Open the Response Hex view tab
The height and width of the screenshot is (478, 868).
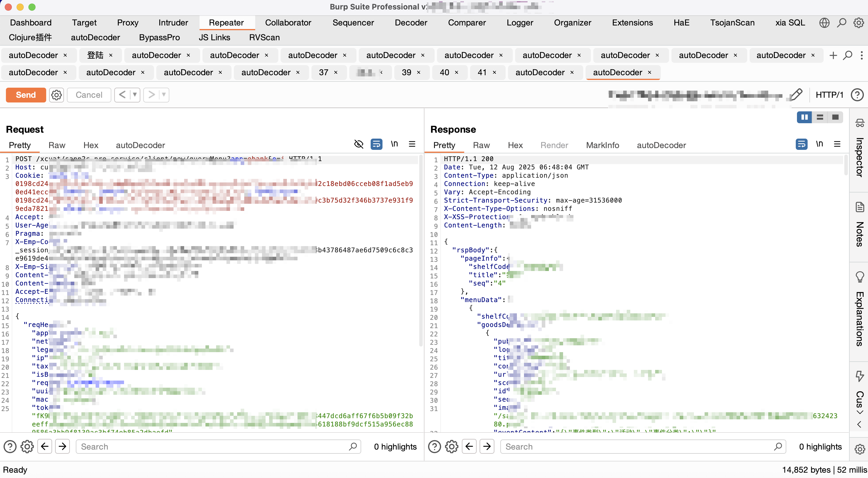[x=515, y=145]
